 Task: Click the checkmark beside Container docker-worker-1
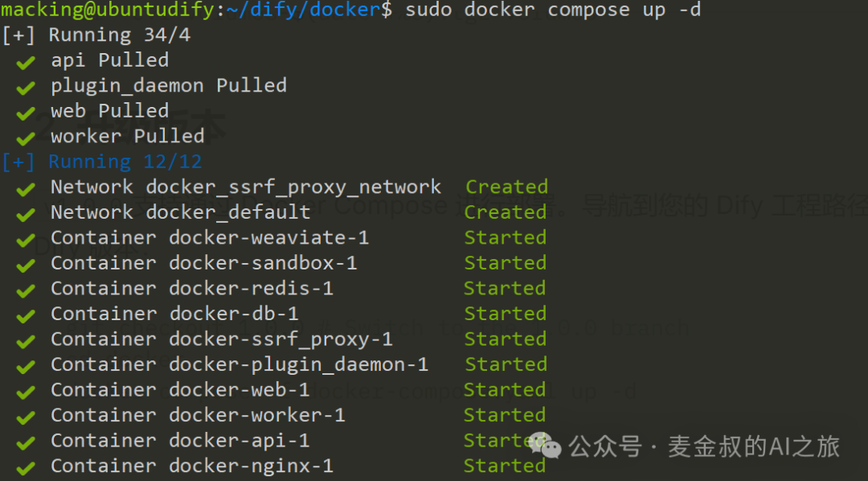pyautogui.click(x=26, y=417)
